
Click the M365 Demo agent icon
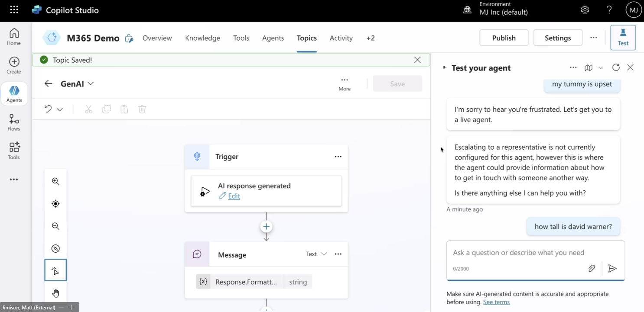(52, 38)
